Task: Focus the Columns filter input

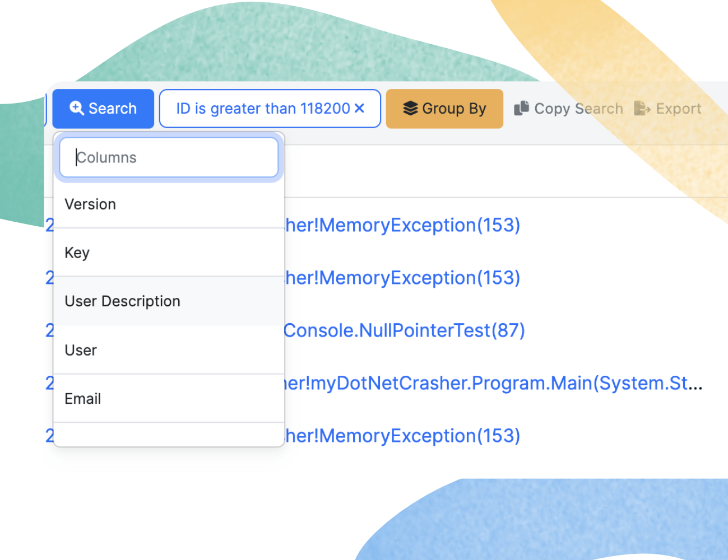Action: (x=169, y=157)
